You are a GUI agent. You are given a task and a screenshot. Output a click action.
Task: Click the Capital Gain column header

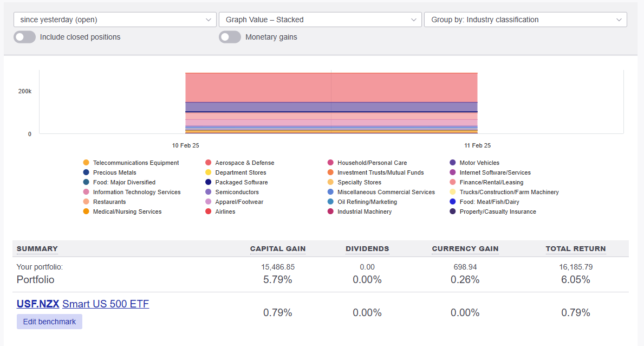(x=277, y=249)
